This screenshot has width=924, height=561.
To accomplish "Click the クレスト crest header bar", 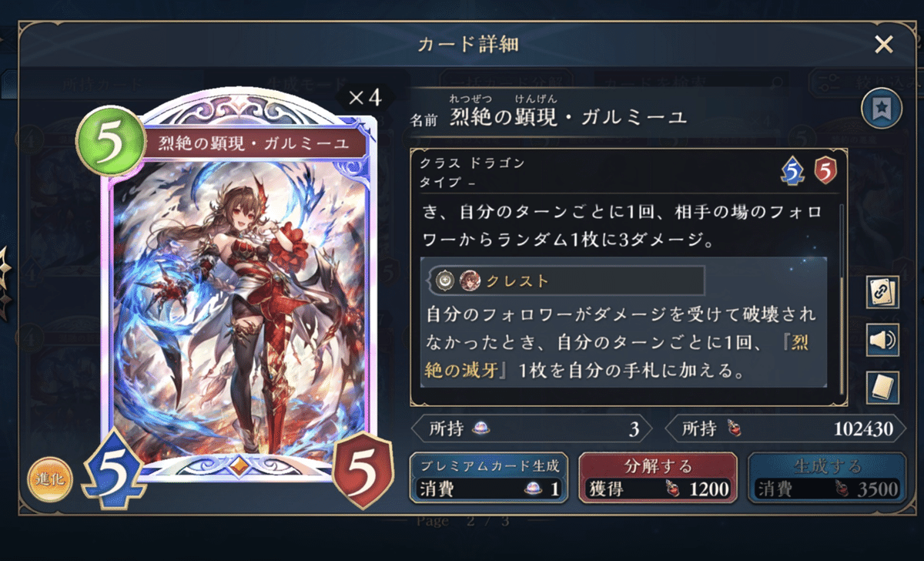I will tap(564, 280).
